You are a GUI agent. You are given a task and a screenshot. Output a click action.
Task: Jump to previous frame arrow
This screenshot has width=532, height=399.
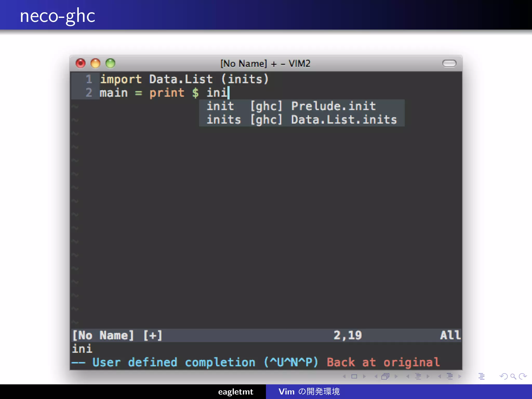pos(376,376)
